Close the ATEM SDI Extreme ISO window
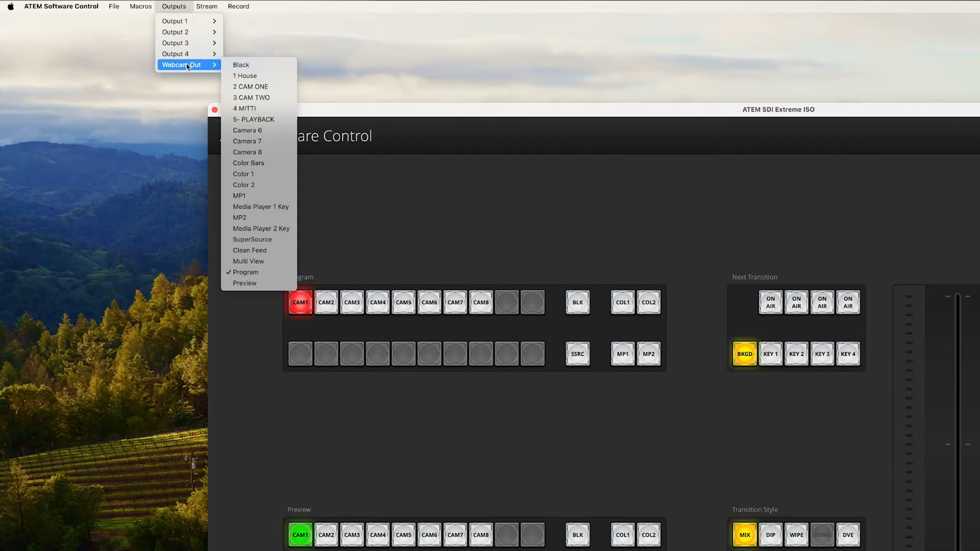Image resolution: width=980 pixels, height=551 pixels. (x=215, y=110)
